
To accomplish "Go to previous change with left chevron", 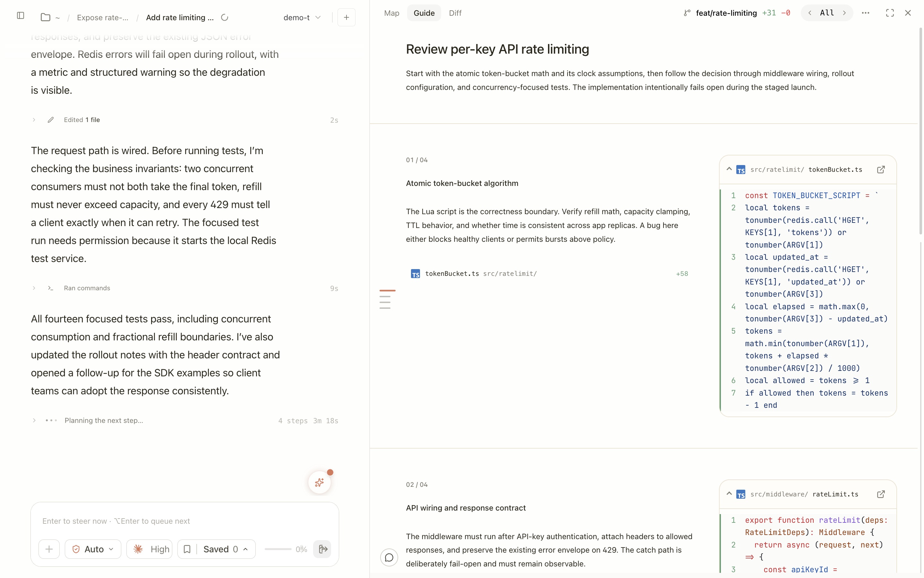I will pyautogui.click(x=809, y=13).
